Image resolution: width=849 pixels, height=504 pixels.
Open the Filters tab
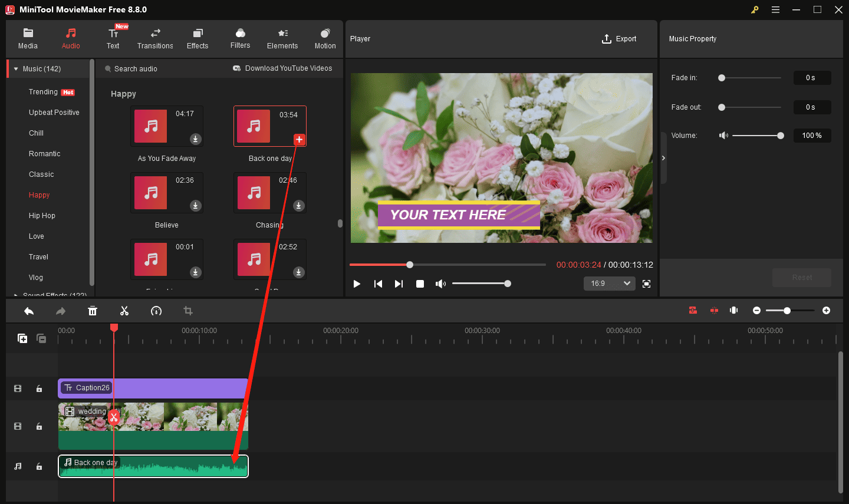240,39
